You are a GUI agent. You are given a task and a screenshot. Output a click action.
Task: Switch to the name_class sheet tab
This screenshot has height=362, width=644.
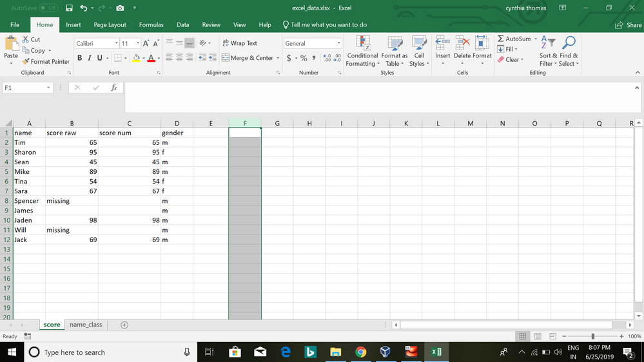(x=86, y=325)
